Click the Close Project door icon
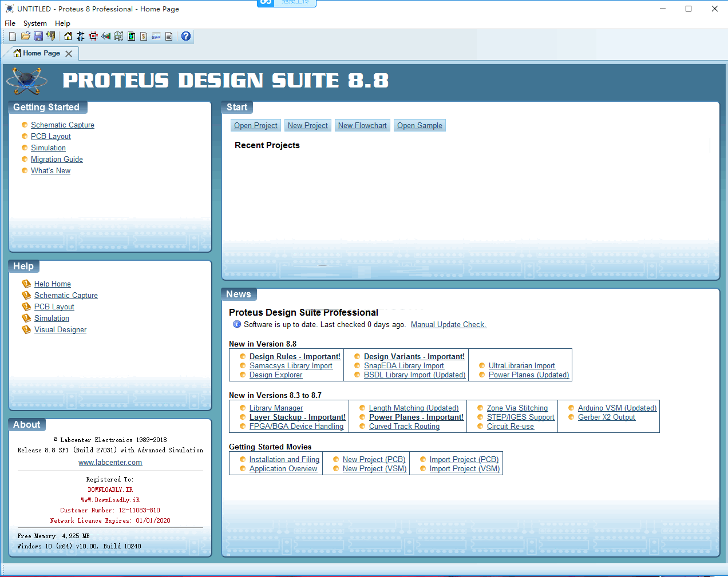 pos(51,36)
